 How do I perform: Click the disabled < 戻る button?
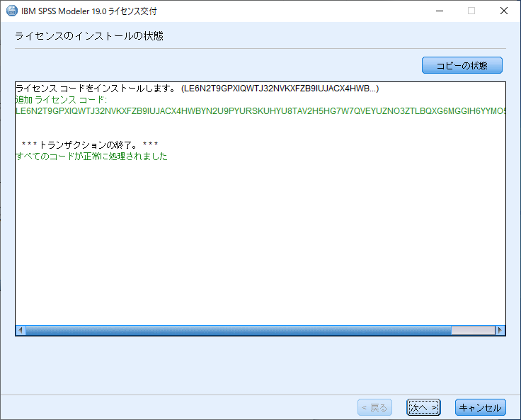tap(374, 407)
